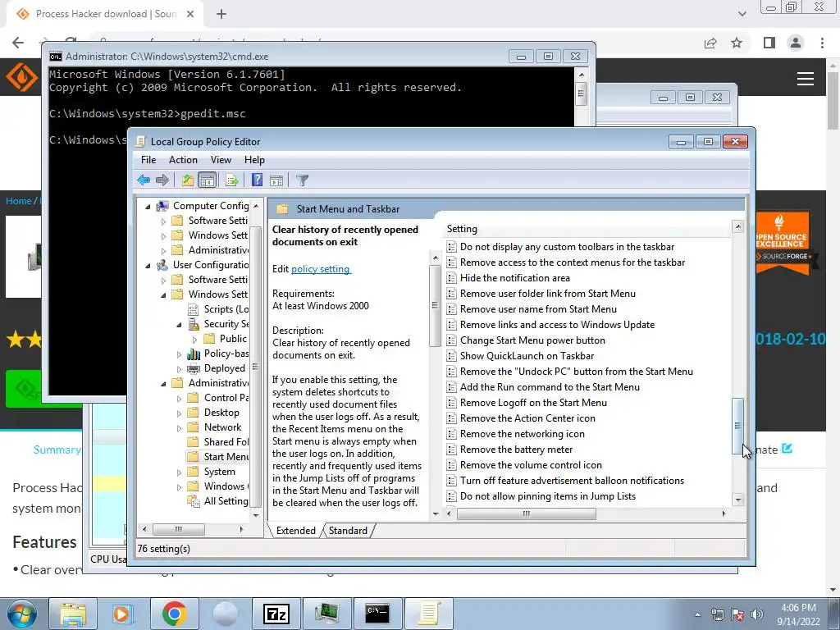Toggle the Show/Hide Action Pane toolbar icon

(x=276, y=180)
